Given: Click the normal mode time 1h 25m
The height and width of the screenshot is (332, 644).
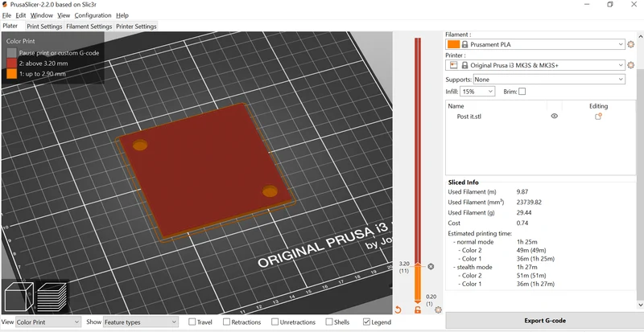Looking at the screenshot, I should [x=526, y=242].
